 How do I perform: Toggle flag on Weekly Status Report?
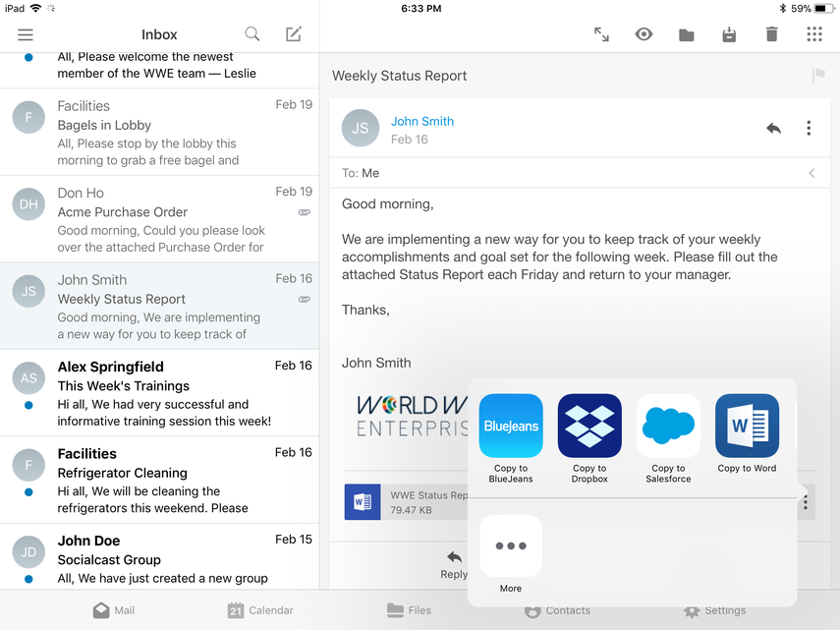(817, 76)
